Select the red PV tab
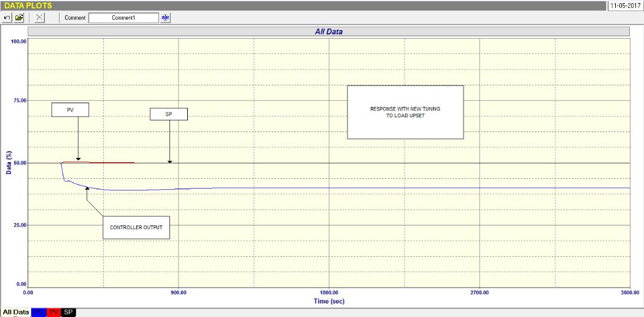This screenshot has width=644, height=317. [x=53, y=313]
